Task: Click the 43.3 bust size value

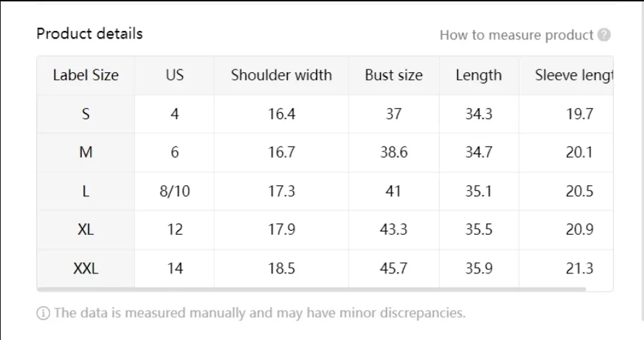Action: coord(393,229)
